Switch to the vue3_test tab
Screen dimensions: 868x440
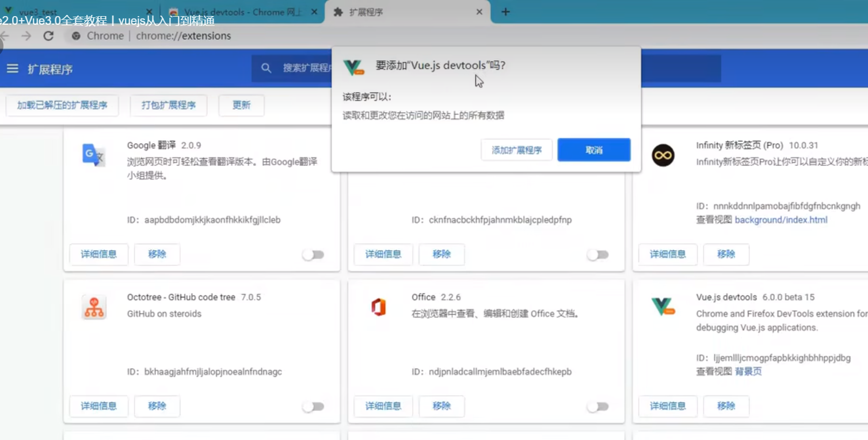click(x=78, y=12)
